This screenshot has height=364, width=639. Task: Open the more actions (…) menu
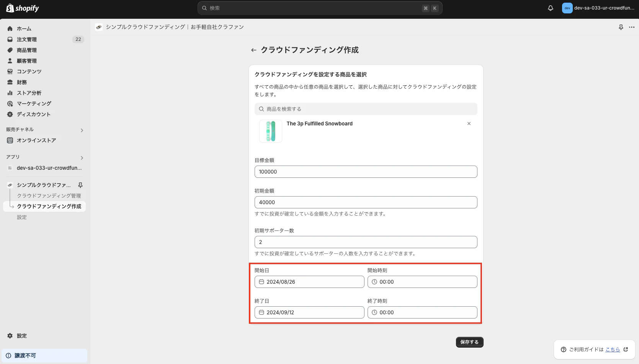[632, 27]
